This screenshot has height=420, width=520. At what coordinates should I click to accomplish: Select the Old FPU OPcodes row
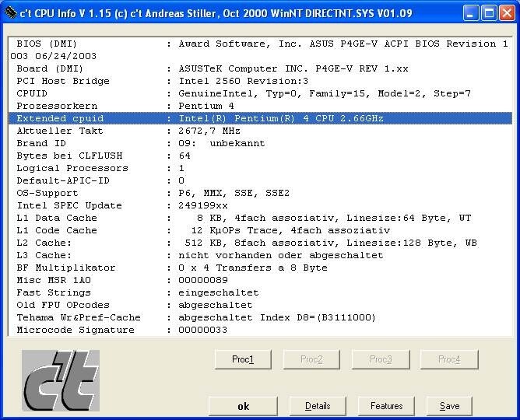(x=260, y=305)
